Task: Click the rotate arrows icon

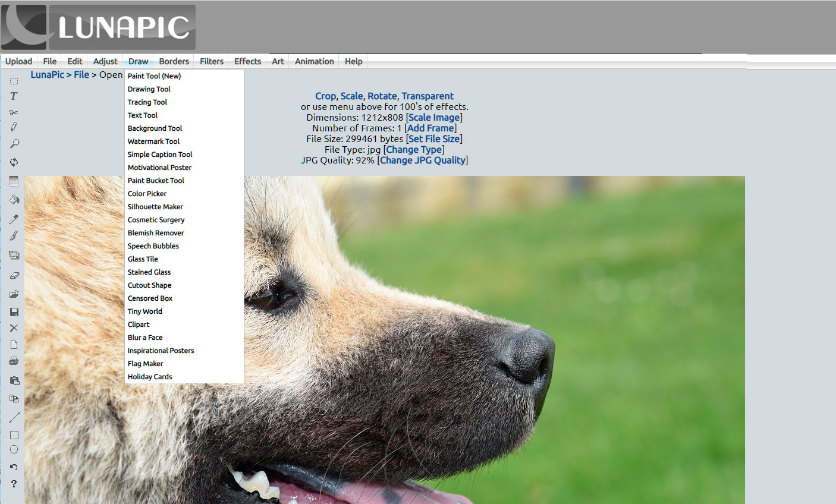Action: pyautogui.click(x=14, y=162)
